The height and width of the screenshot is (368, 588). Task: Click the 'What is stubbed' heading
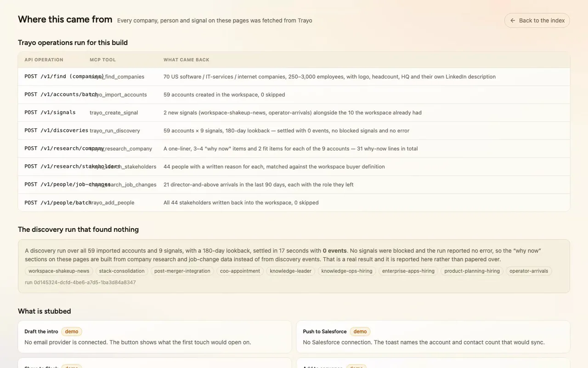(45, 311)
